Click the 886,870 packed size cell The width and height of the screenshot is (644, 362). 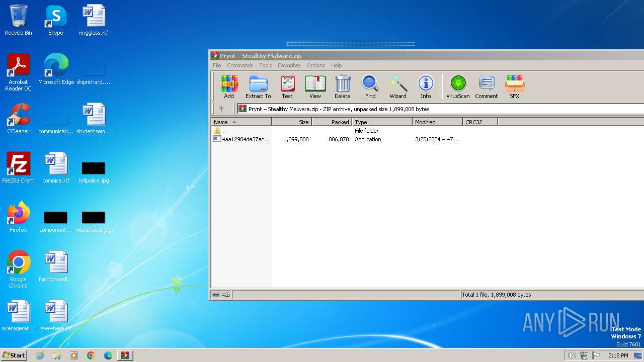[x=339, y=139]
